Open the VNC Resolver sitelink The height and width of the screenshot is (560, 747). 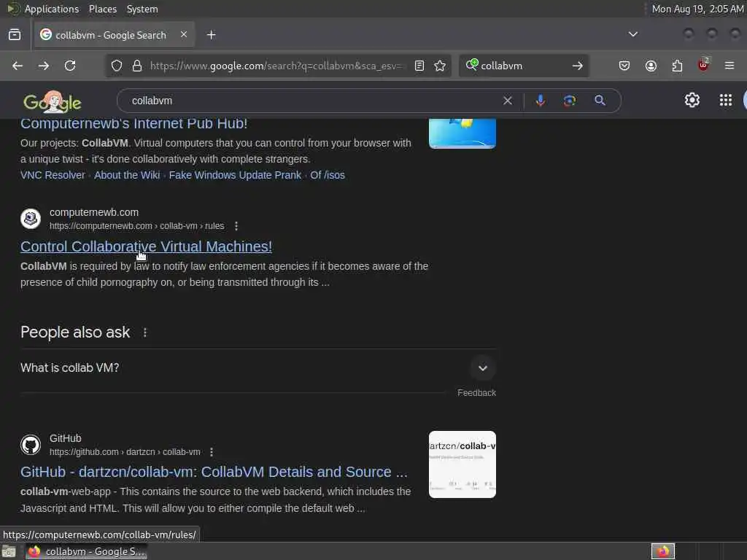pos(53,175)
